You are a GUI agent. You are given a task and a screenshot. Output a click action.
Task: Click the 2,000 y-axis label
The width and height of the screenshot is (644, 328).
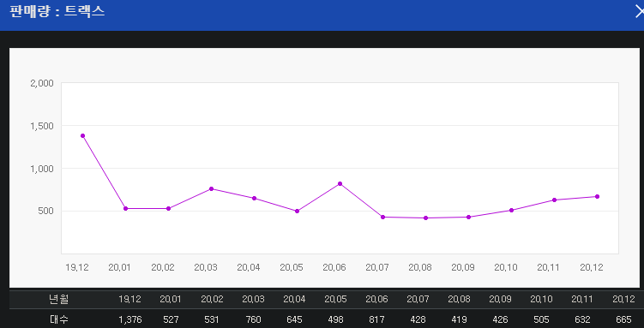(x=42, y=83)
